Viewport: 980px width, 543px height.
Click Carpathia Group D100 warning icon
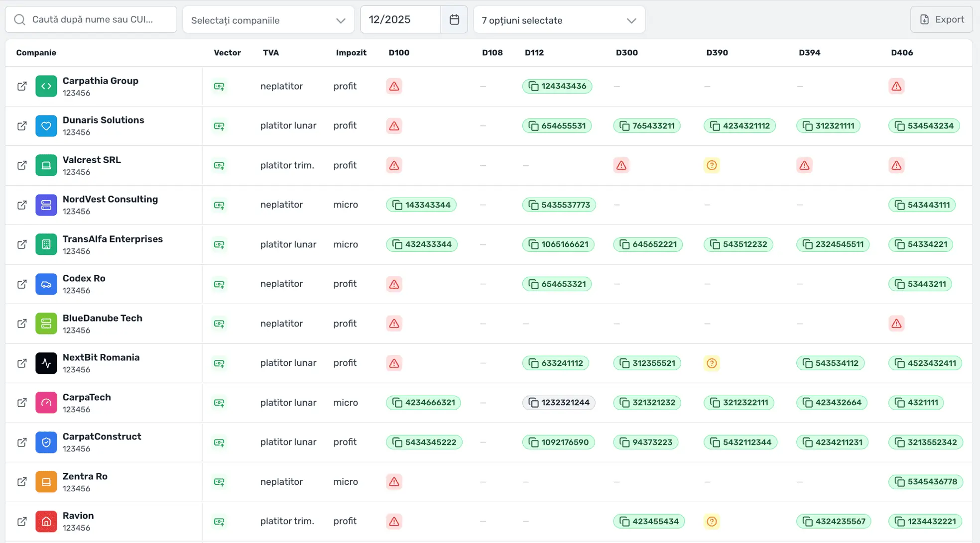(394, 86)
